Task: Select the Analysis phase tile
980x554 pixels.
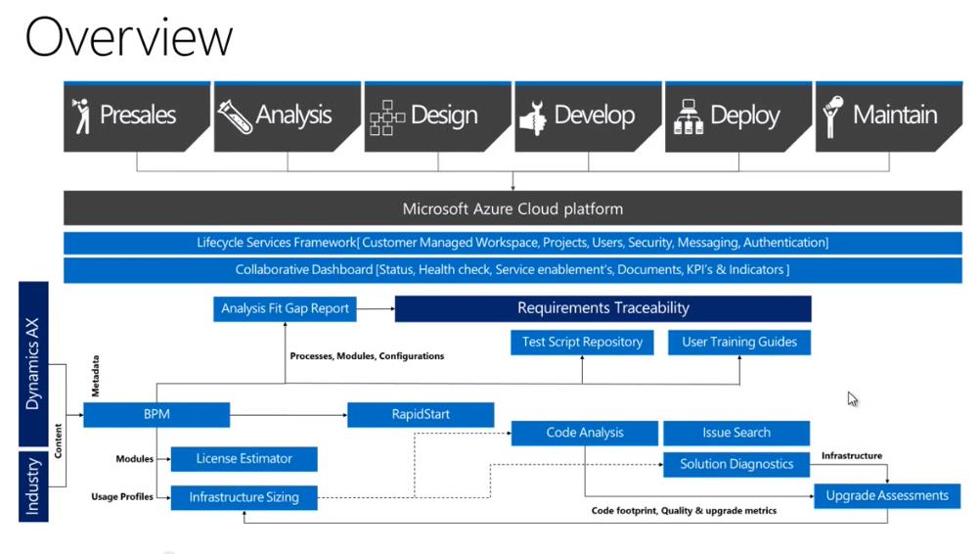Action: (x=287, y=116)
